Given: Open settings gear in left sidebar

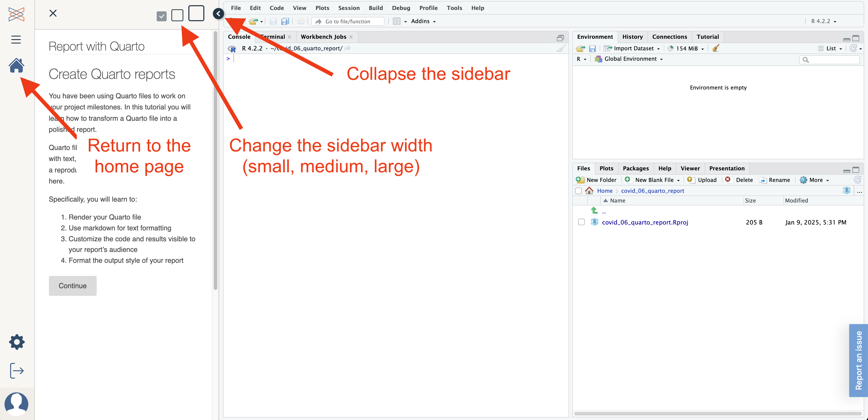Looking at the screenshot, I should [x=17, y=342].
